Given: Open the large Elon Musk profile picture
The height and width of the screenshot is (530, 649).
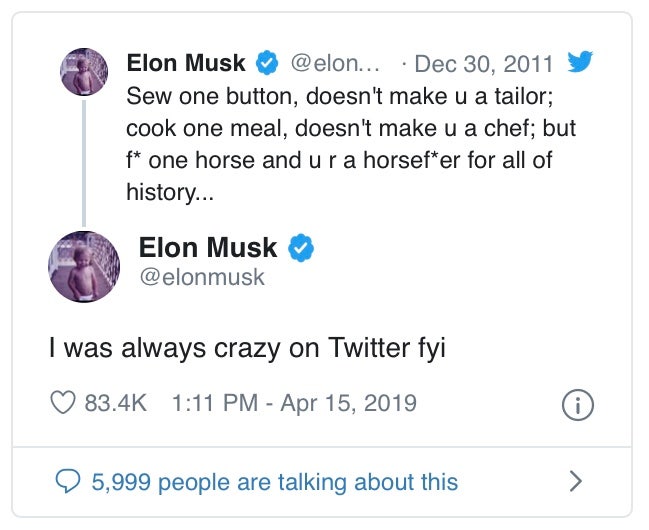Looking at the screenshot, I should [84, 267].
